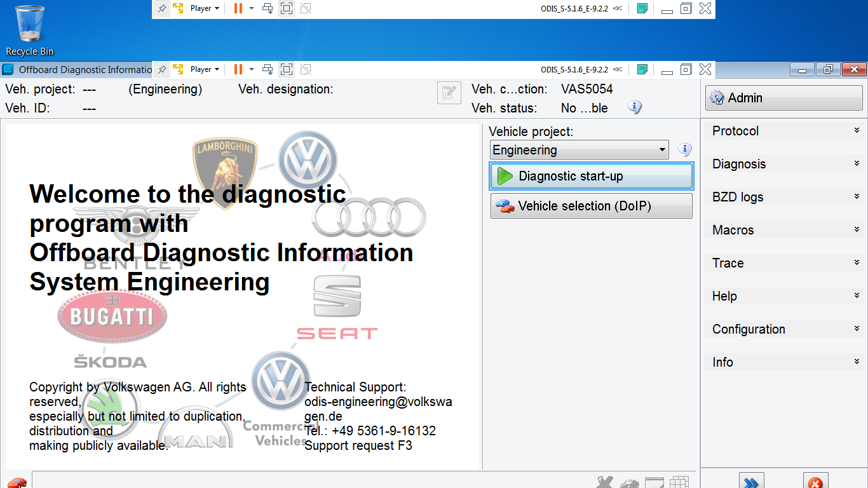868x488 pixels.
Task: Click the pause icon on the Player toolbar over ODIS title bar
Action: (238, 69)
